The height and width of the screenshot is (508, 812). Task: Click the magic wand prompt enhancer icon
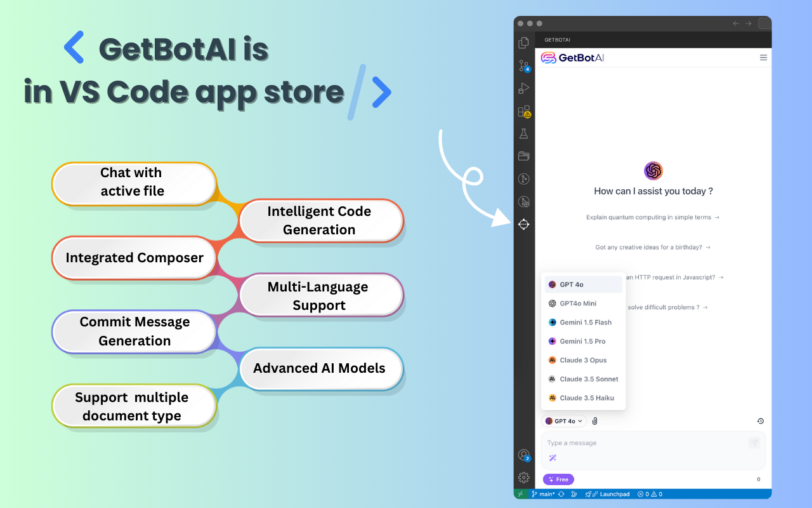(x=553, y=458)
